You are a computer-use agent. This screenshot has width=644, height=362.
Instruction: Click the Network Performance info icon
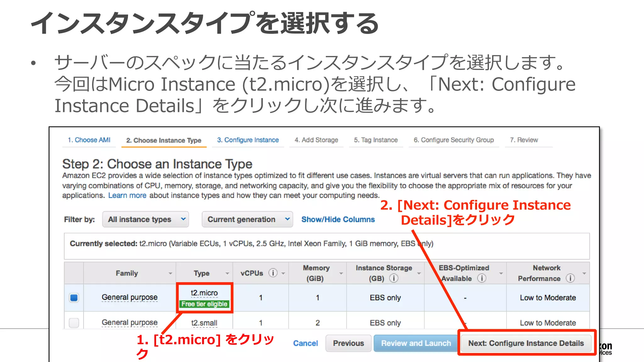(x=570, y=278)
